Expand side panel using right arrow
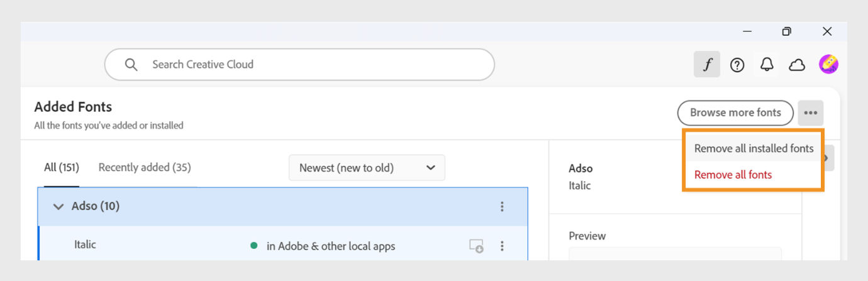Screen dimensions: 868x281 click(828, 158)
